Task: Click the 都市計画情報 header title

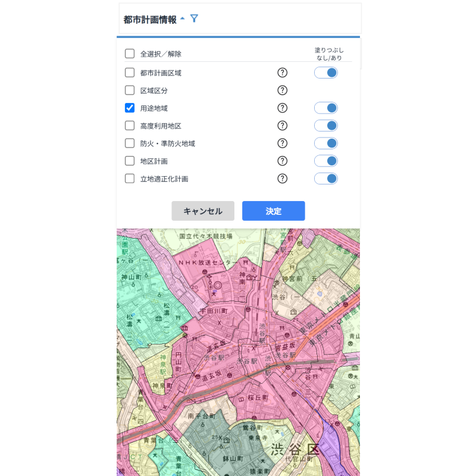Action: (150, 20)
